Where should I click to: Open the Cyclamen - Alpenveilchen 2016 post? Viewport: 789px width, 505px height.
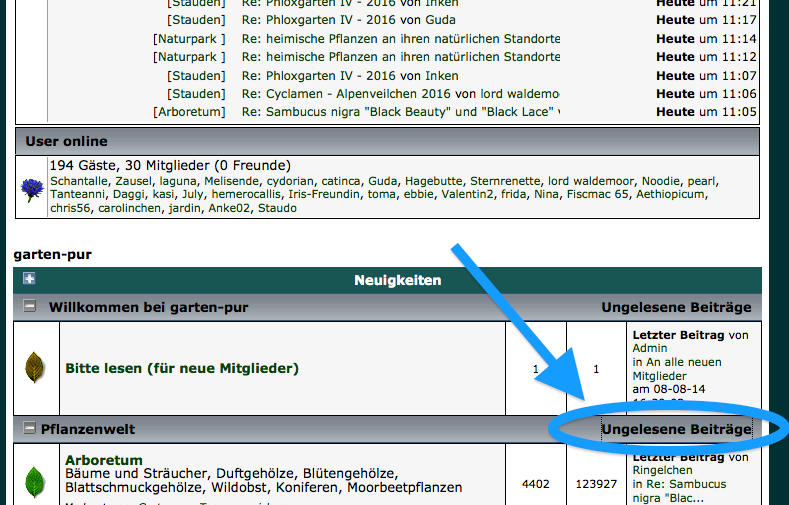tap(400, 94)
